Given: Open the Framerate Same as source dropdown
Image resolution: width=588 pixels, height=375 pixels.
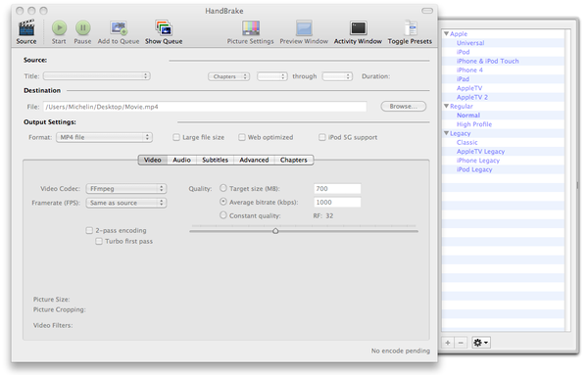Looking at the screenshot, I should pyautogui.click(x=126, y=203).
